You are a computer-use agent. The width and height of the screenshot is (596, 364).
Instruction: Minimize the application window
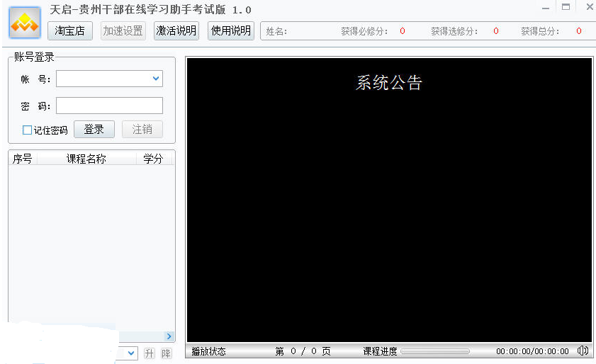click(546, 8)
